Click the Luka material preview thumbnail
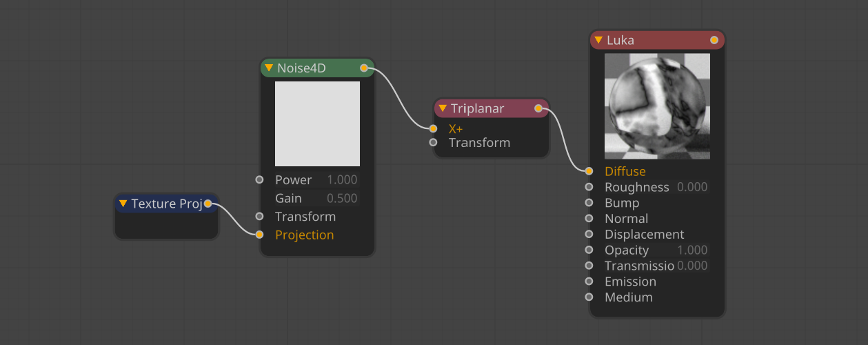Image resolution: width=868 pixels, height=345 pixels. tap(657, 107)
